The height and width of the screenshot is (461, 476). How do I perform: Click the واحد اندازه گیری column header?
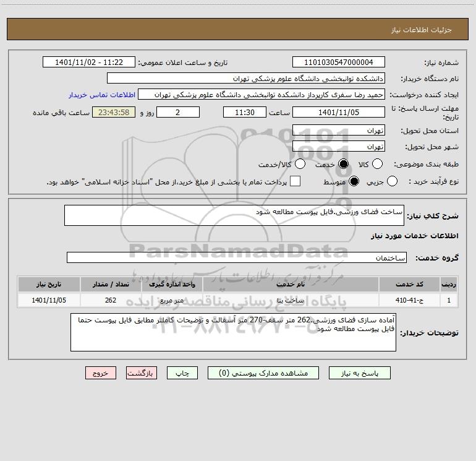click(x=172, y=285)
